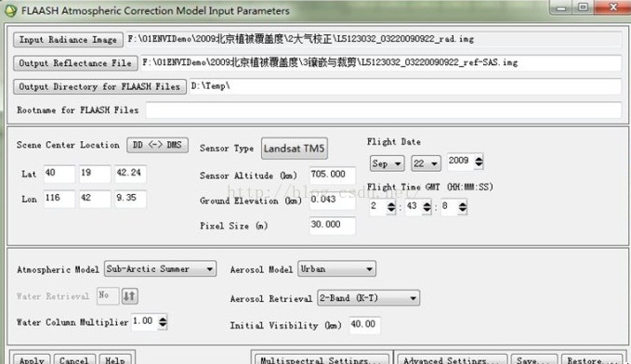Click the Input Radiance Image button
This screenshot has height=364, width=631.
click(68, 39)
